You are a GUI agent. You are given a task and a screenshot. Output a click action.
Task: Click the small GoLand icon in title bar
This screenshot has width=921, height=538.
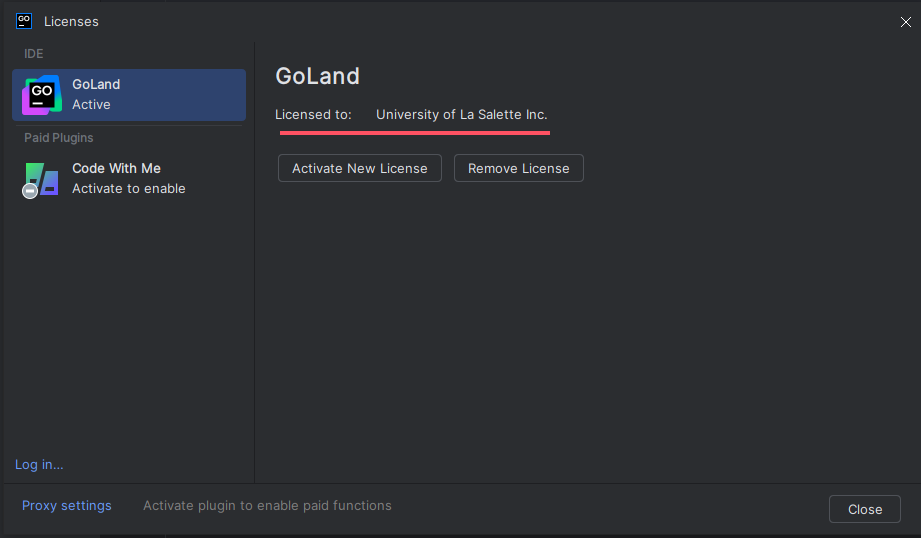coord(24,21)
